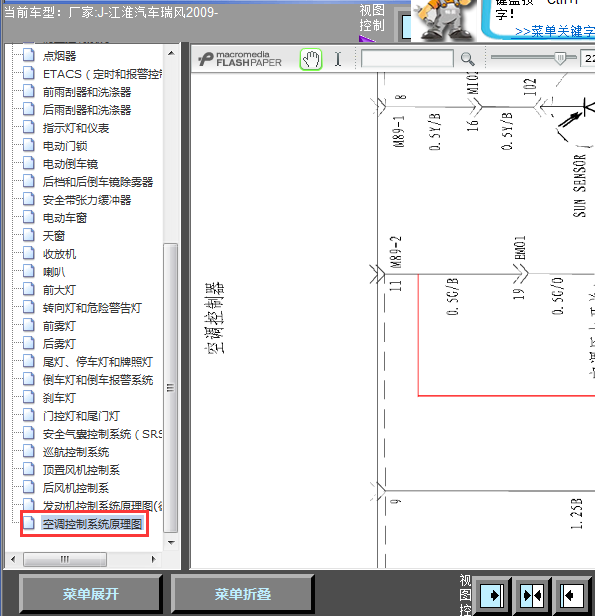
Task: Click the document icon beside 电动车窗
Action: pyautogui.click(x=29, y=217)
